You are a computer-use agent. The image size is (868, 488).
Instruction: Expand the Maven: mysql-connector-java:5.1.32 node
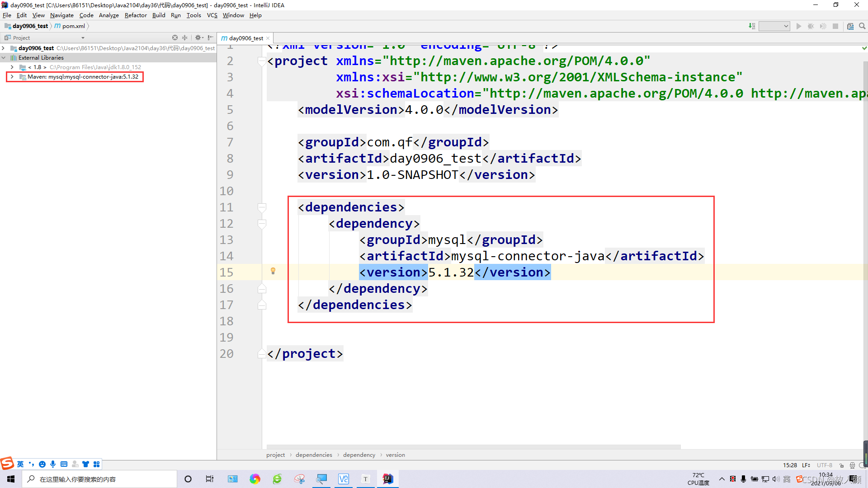pyautogui.click(x=12, y=76)
